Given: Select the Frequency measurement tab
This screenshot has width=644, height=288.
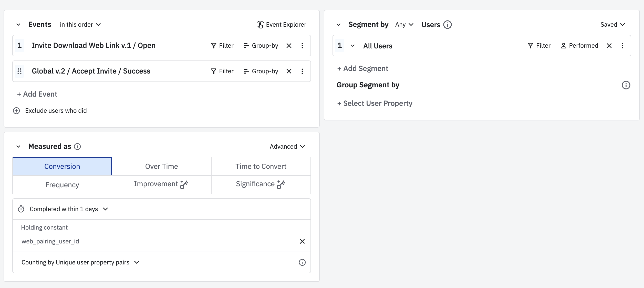Looking at the screenshot, I should pos(62,185).
